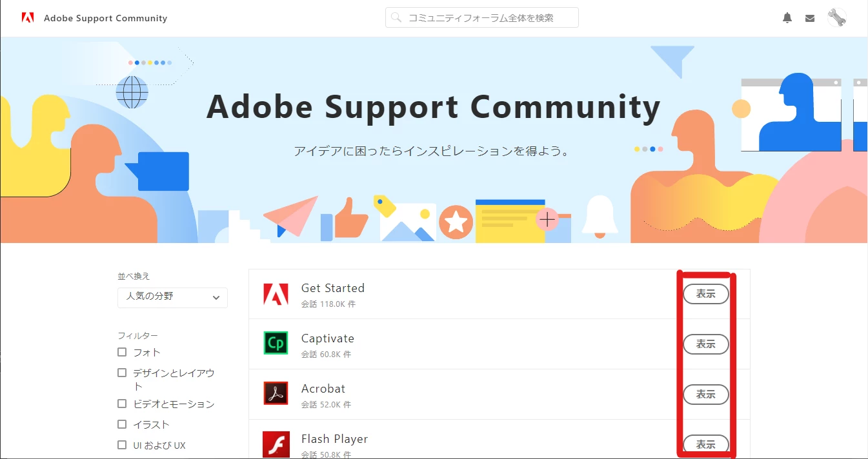Click the Acrobat product icon
Screen dimensions: 868x459
point(276,394)
